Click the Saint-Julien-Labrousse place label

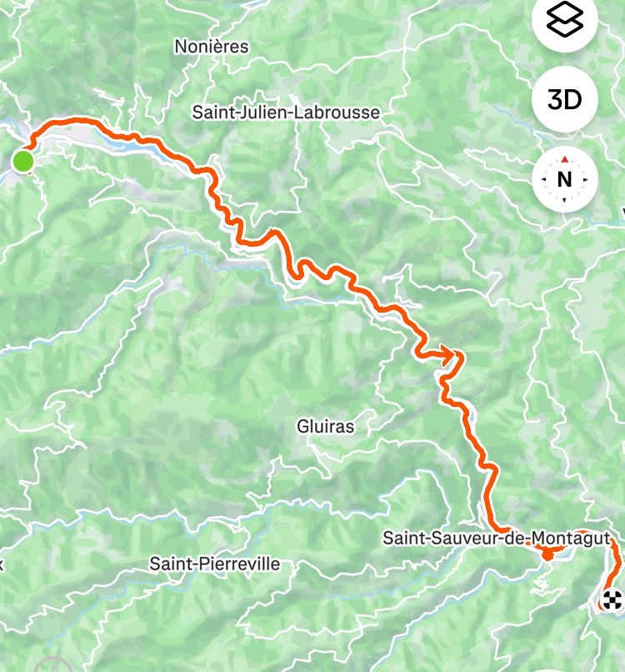[x=286, y=113]
